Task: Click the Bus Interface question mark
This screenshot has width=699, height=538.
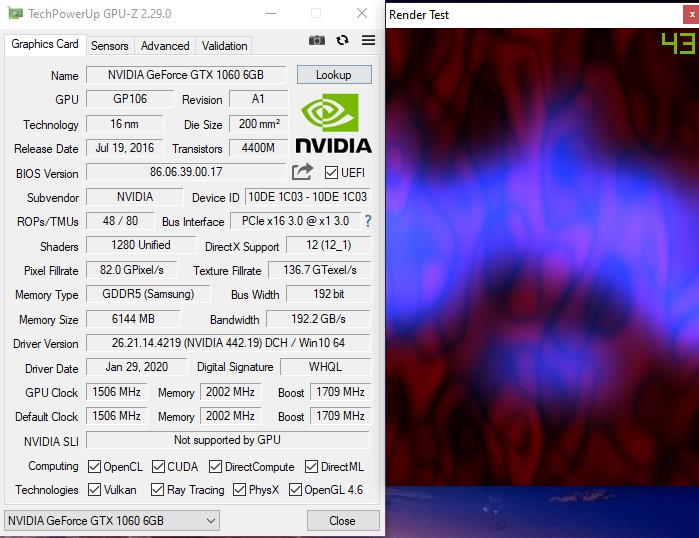Action: point(368,221)
